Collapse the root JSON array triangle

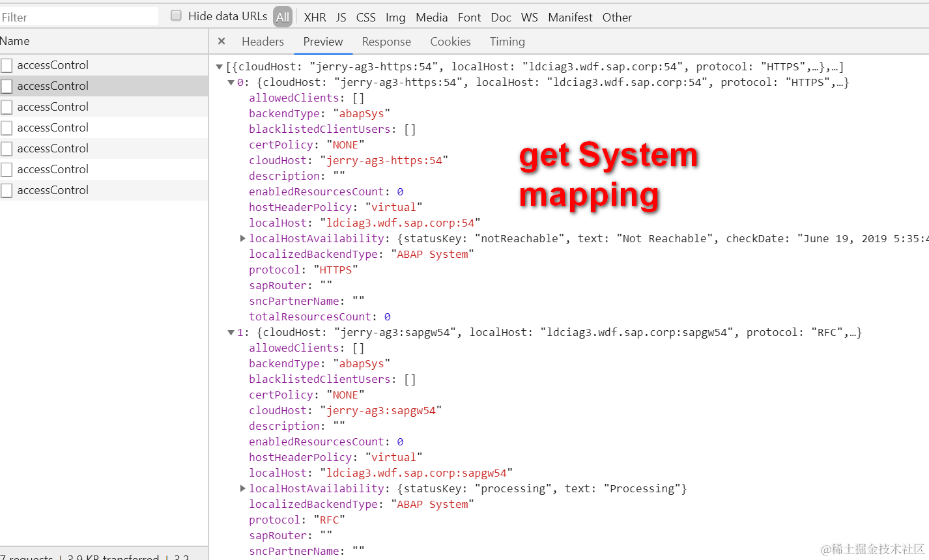point(220,66)
